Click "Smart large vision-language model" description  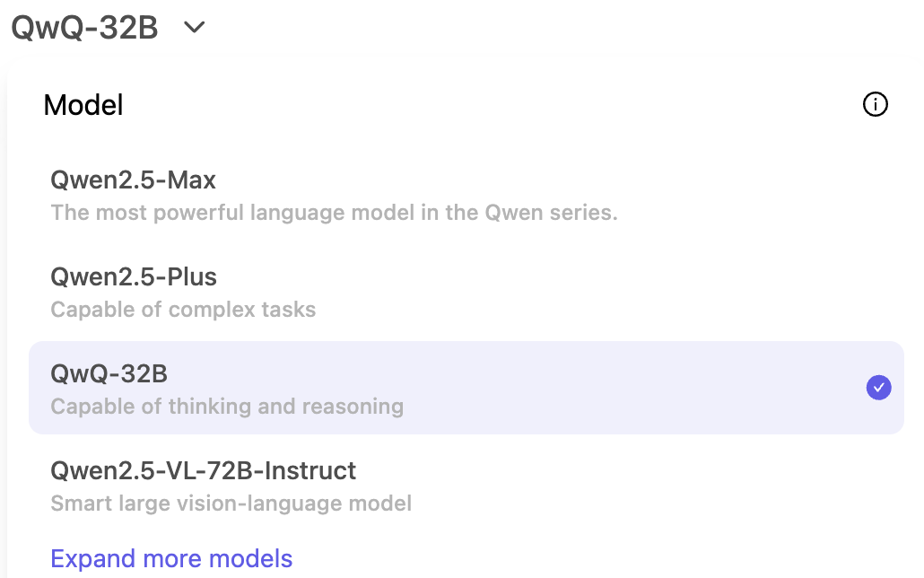(x=231, y=504)
